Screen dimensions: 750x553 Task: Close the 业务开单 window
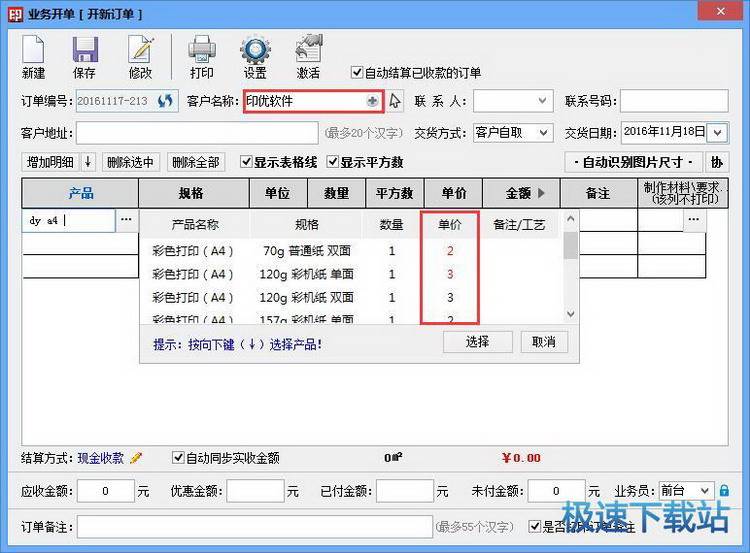pos(720,11)
